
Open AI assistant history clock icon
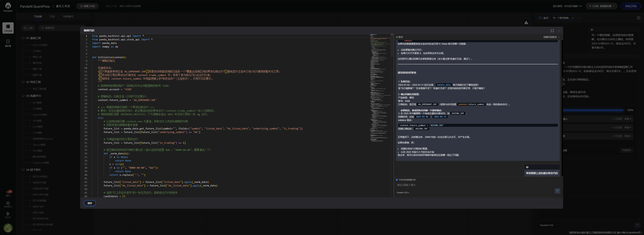click(638, 18)
